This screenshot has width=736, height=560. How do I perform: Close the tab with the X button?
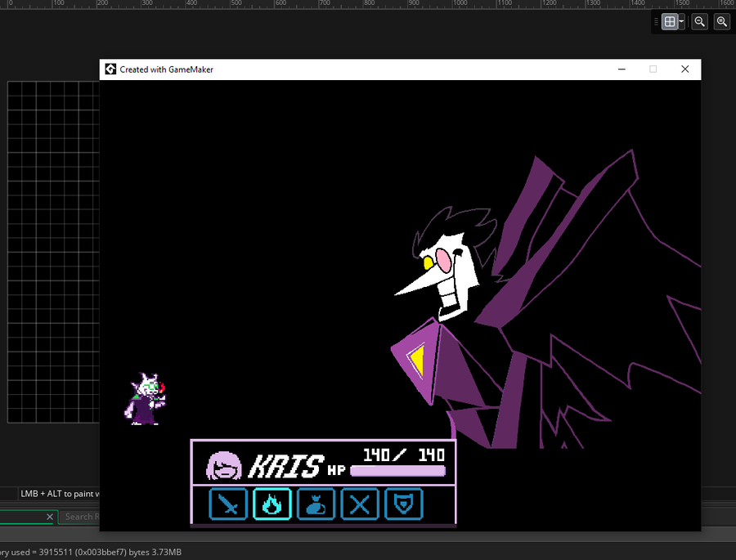click(x=50, y=517)
